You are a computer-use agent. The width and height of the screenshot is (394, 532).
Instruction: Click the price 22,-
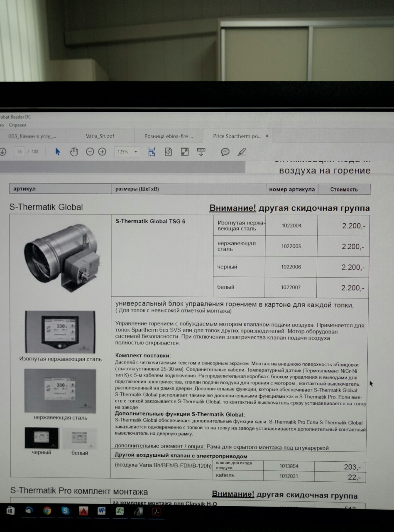354,477
